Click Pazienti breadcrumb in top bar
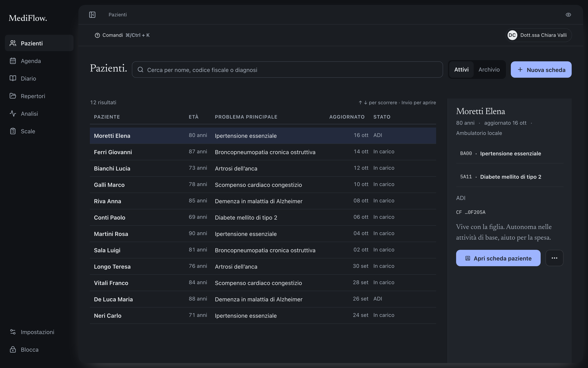 click(118, 15)
